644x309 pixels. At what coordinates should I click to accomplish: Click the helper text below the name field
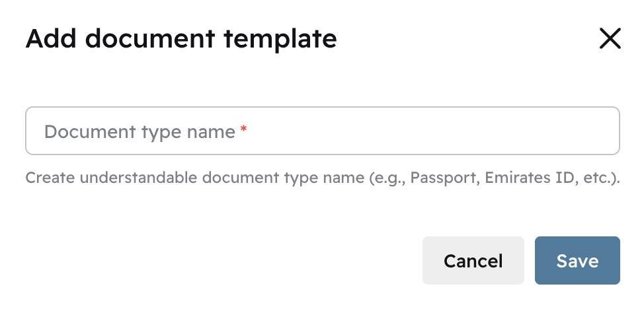pyautogui.click(x=322, y=178)
